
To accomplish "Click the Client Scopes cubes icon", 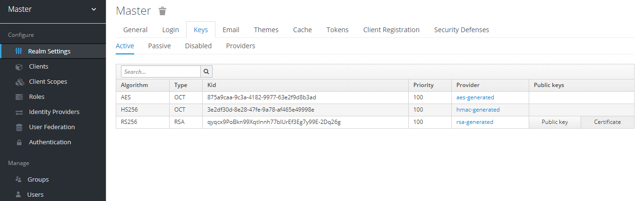I will (x=19, y=82).
